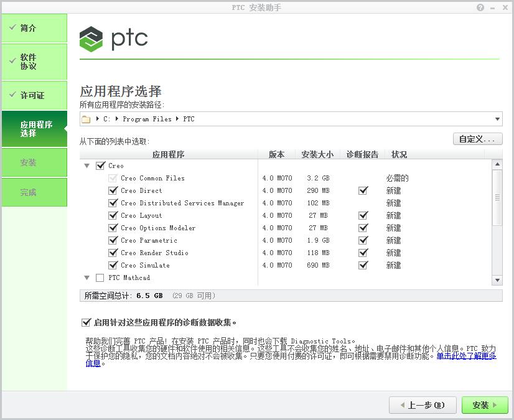Select the Creo Parametric row label
The height and width of the screenshot is (420, 514).
(149, 240)
